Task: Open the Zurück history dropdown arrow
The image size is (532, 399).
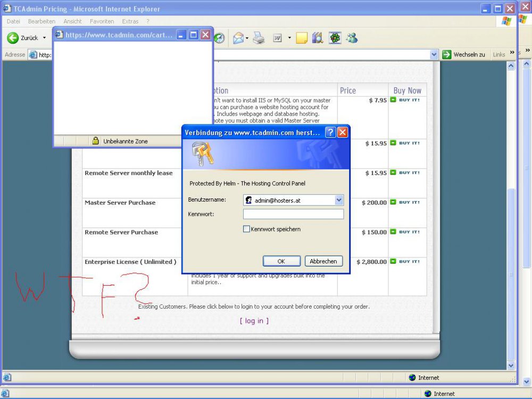Action: pos(44,38)
